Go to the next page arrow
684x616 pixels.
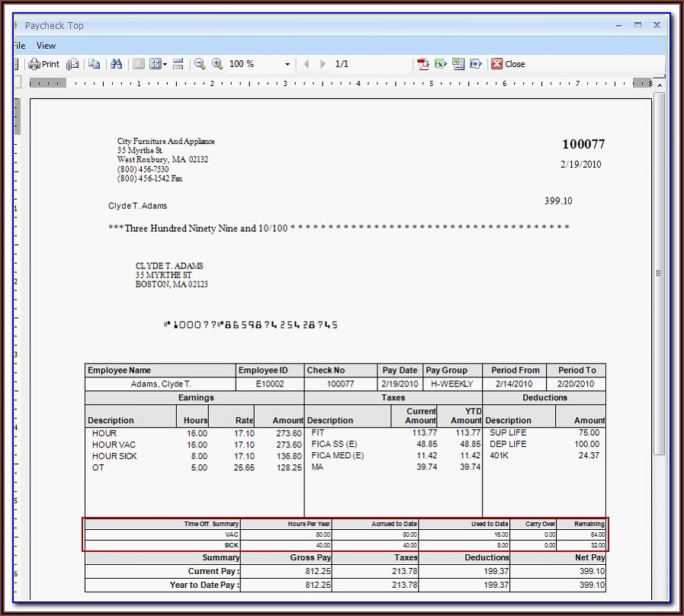coord(323,64)
